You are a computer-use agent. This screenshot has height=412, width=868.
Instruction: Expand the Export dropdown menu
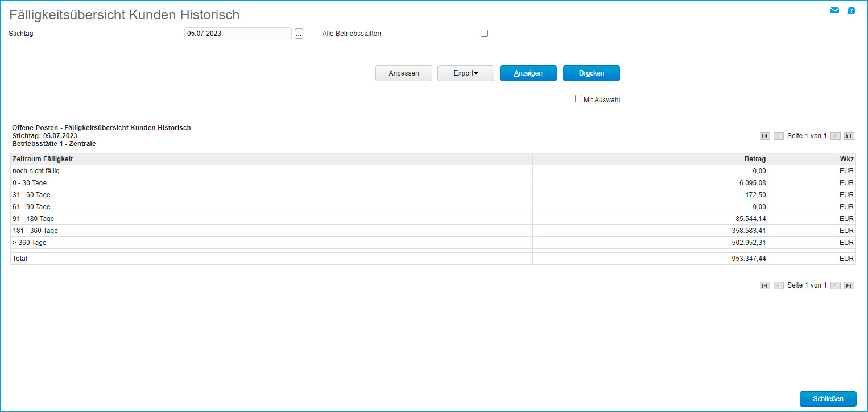point(465,73)
